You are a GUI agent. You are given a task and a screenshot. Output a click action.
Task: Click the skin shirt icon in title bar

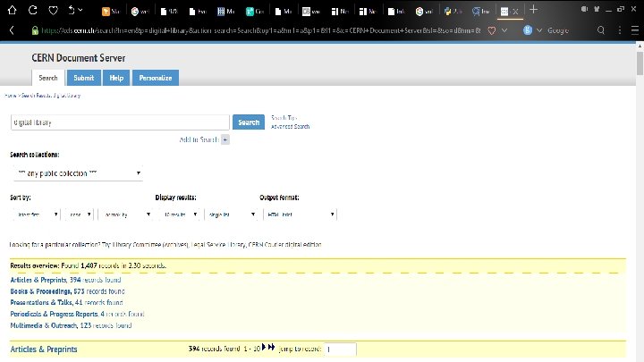(597, 9)
